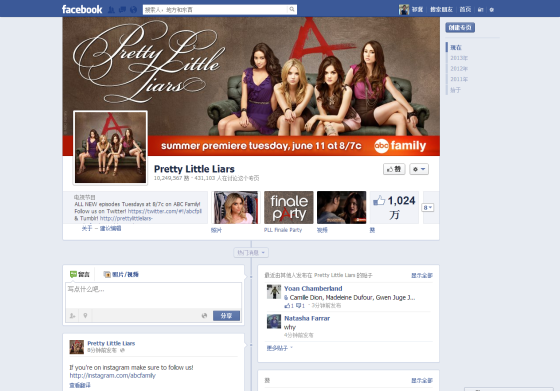Screen dimensions: 560x391
Task: Click the tag people icon in composer
Action: coord(72,316)
